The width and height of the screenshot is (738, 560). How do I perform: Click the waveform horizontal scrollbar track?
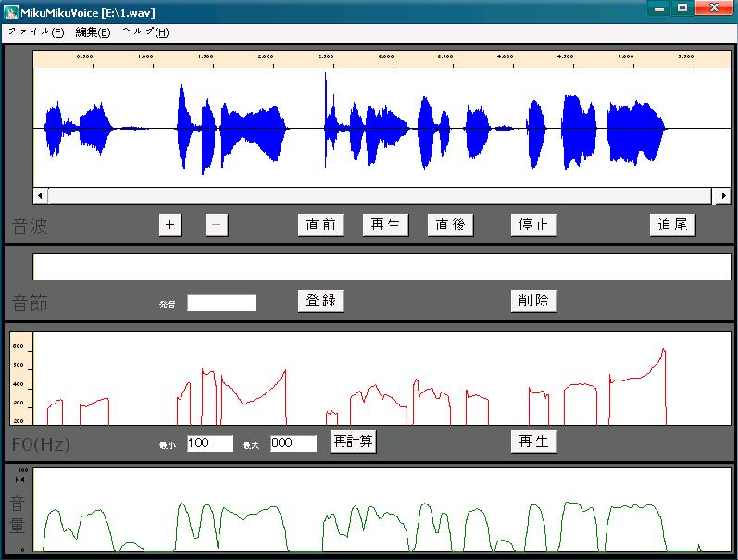[x=380, y=195]
